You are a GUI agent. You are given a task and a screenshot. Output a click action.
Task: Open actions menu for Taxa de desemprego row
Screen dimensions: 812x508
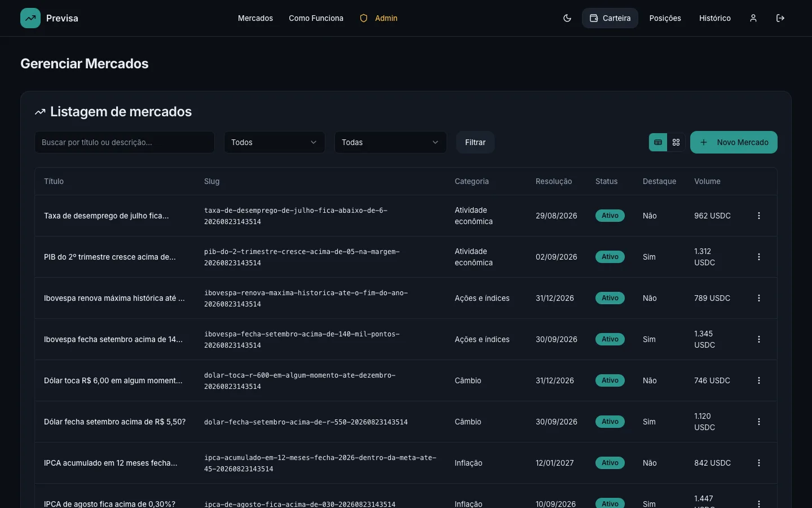click(759, 216)
